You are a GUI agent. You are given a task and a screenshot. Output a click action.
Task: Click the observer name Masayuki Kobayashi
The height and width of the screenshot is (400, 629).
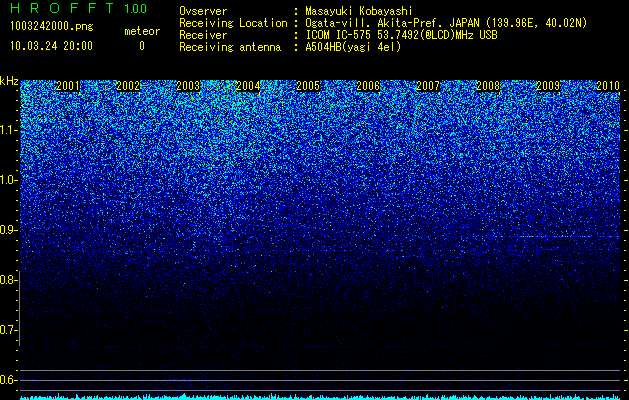point(358,11)
